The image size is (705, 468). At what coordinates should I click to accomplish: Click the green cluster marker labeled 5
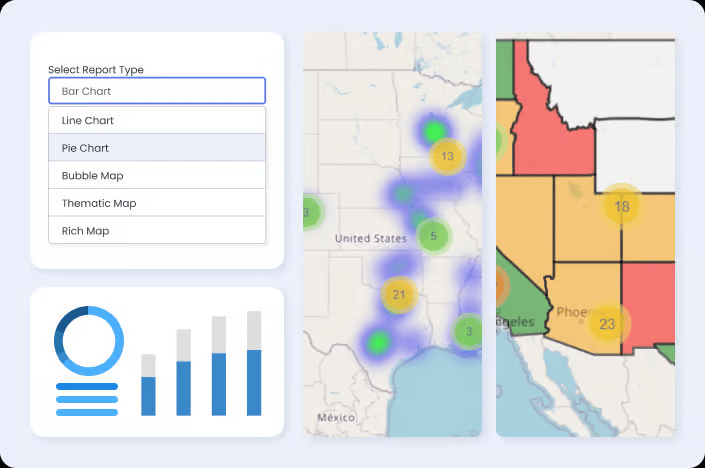[x=433, y=236]
